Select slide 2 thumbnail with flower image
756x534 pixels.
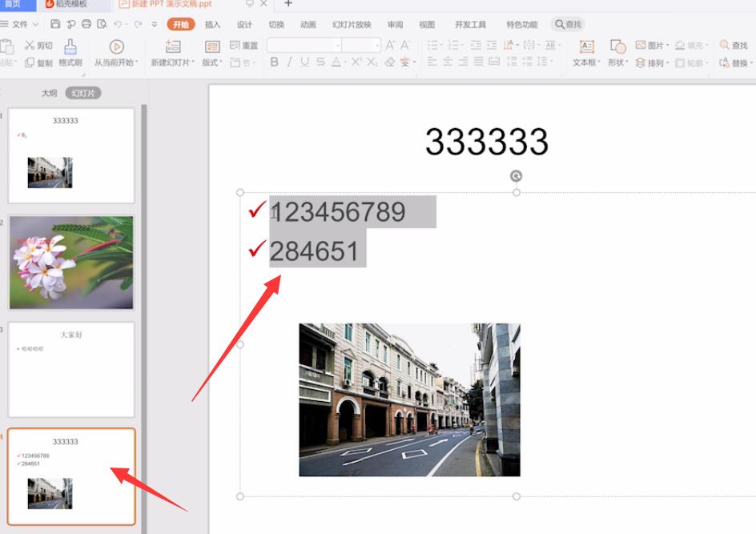tap(71, 262)
